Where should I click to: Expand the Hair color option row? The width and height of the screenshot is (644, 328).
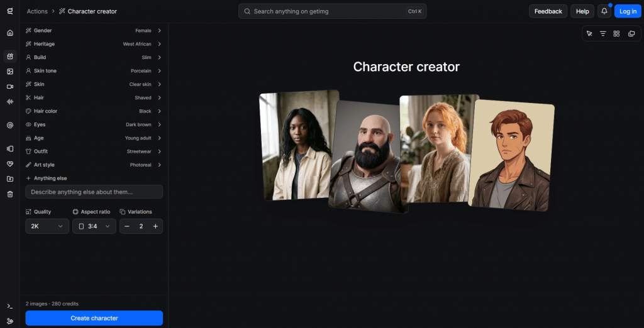[94, 111]
